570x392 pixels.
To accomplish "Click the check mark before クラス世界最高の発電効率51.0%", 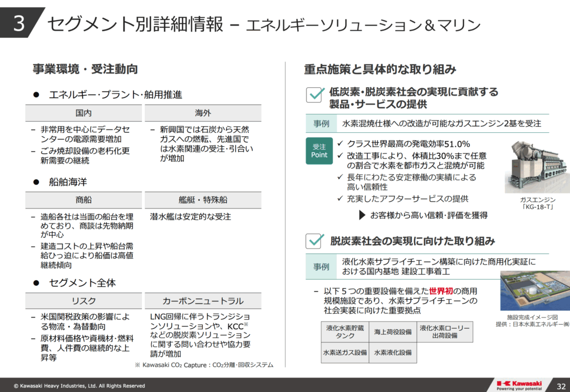I will pyautogui.click(x=340, y=143).
